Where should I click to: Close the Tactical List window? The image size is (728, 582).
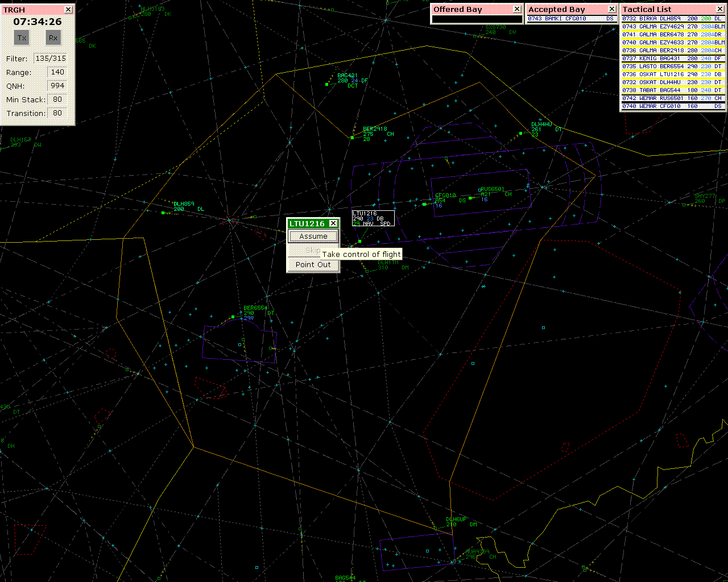pyautogui.click(x=721, y=9)
